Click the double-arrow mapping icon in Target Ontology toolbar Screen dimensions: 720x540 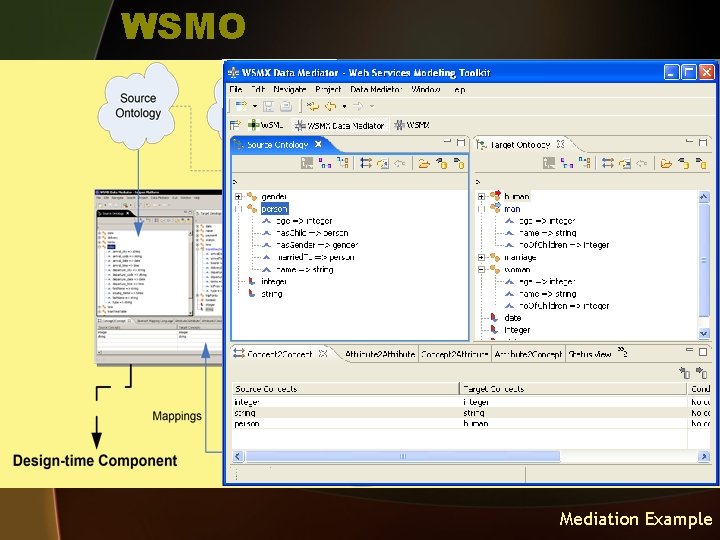(608, 163)
